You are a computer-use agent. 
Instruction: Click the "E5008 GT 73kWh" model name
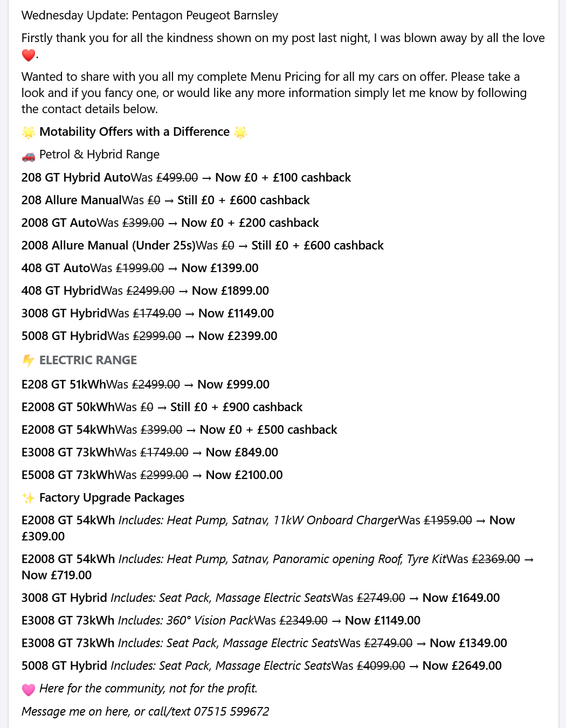click(68, 475)
